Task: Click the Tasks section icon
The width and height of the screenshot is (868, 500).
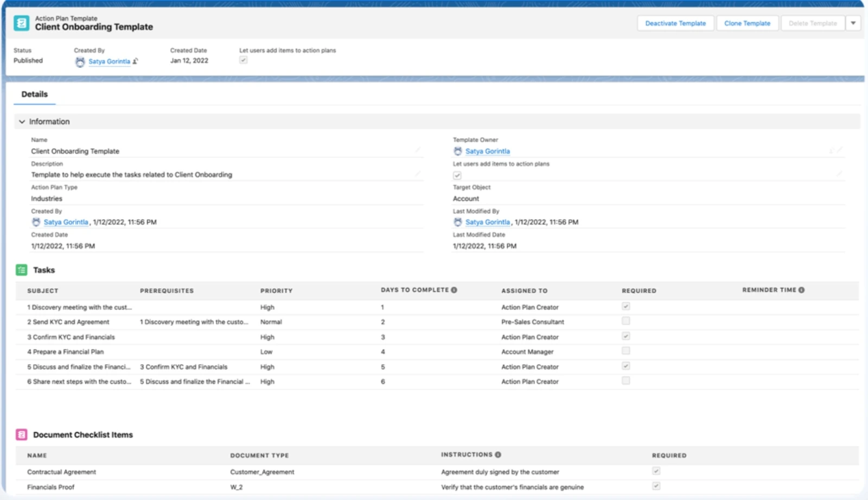Action: click(22, 270)
